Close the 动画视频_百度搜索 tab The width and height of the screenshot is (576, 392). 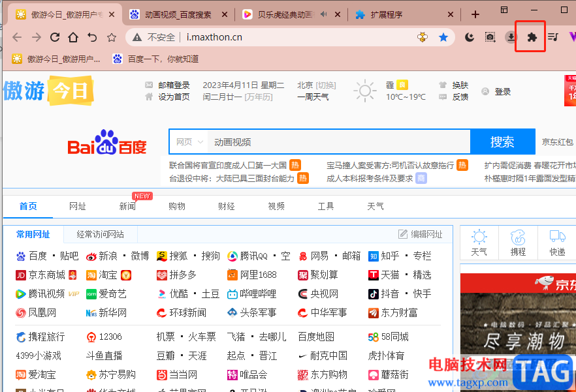(225, 14)
